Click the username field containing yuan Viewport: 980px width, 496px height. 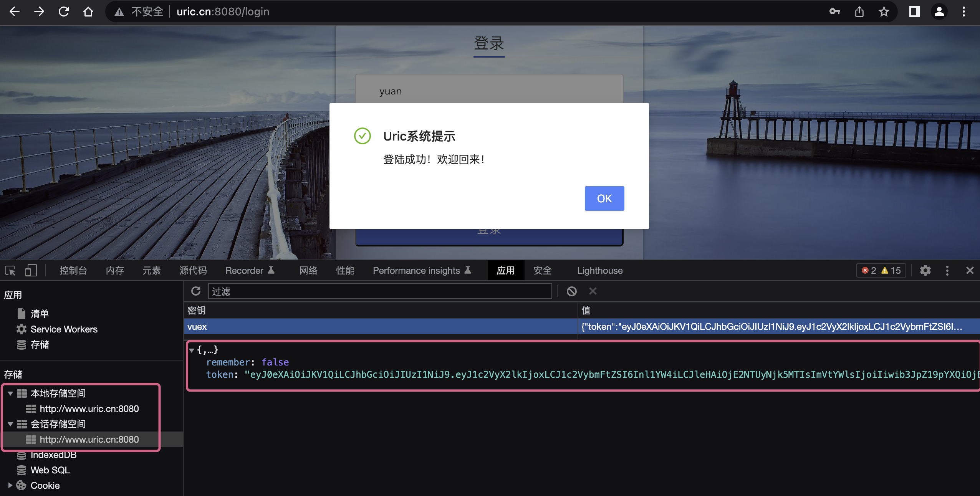489,91
